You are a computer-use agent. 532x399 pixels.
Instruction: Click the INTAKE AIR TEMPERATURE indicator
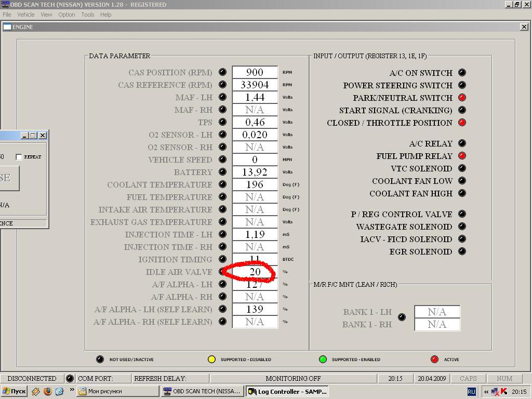click(222, 209)
